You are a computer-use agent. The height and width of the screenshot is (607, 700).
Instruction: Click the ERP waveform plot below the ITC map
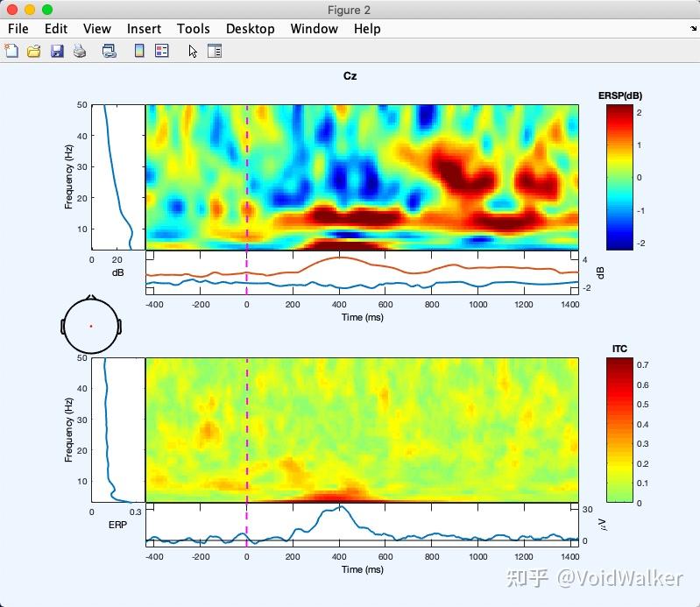362,525
